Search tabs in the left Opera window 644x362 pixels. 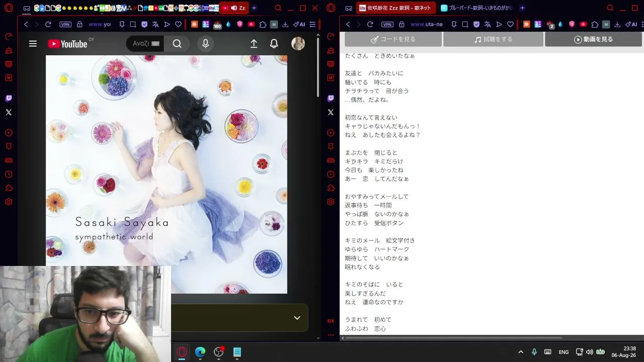click(278, 8)
